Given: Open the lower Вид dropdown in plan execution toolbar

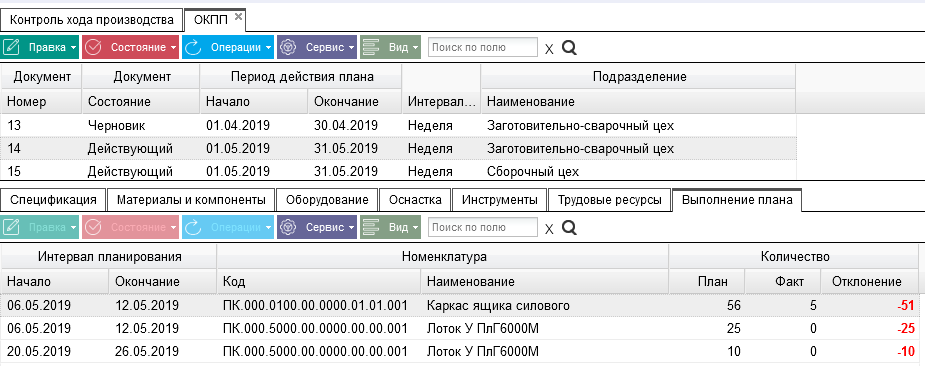Looking at the screenshot, I should coord(390,227).
